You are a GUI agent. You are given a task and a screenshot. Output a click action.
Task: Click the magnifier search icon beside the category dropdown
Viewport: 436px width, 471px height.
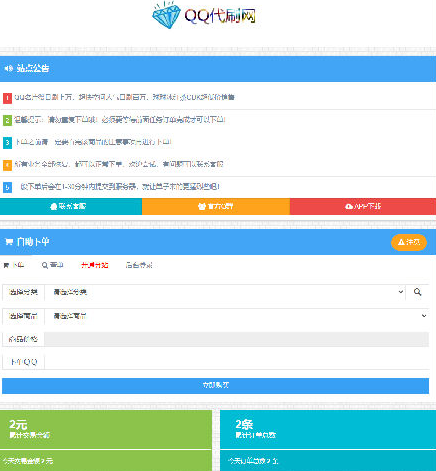click(417, 292)
